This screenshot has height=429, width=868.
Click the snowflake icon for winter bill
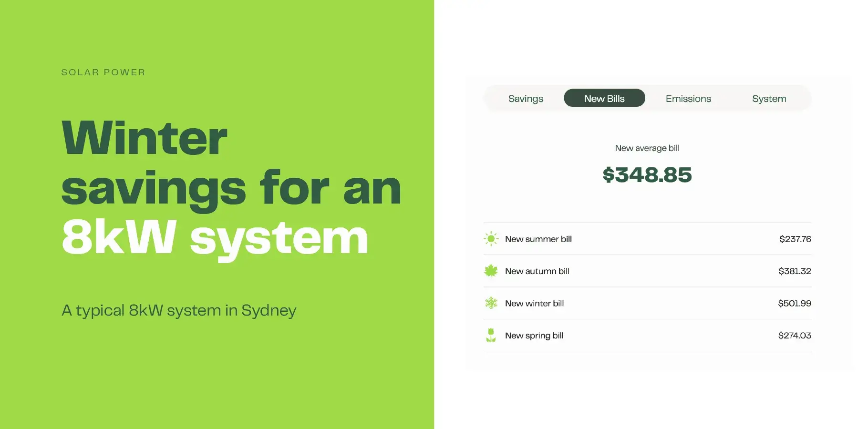coord(491,303)
